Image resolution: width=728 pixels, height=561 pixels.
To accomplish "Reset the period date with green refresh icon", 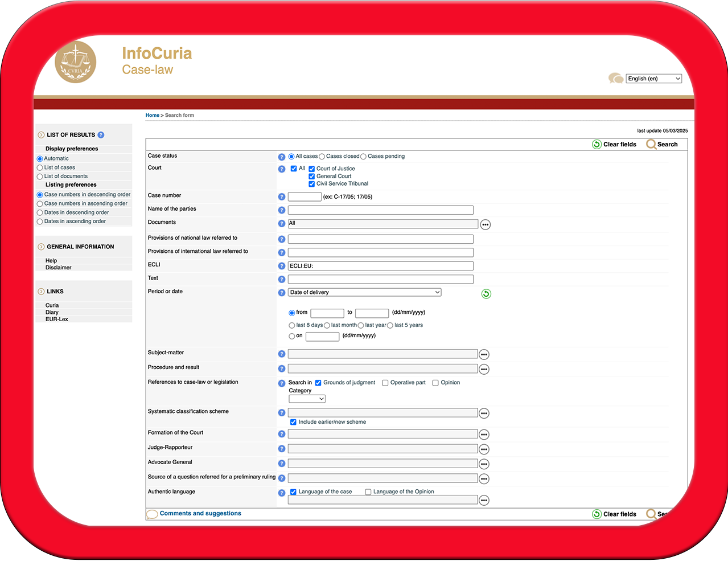I will tap(486, 294).
